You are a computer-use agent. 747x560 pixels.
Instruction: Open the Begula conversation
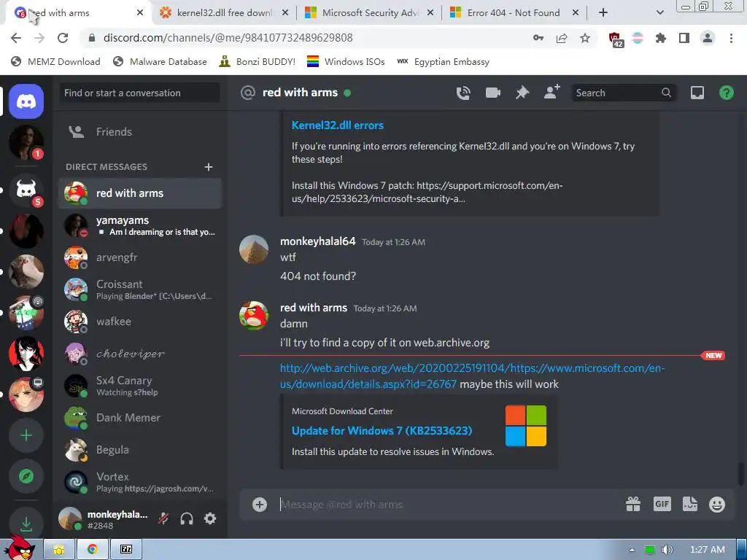click(x=140, y=449)
